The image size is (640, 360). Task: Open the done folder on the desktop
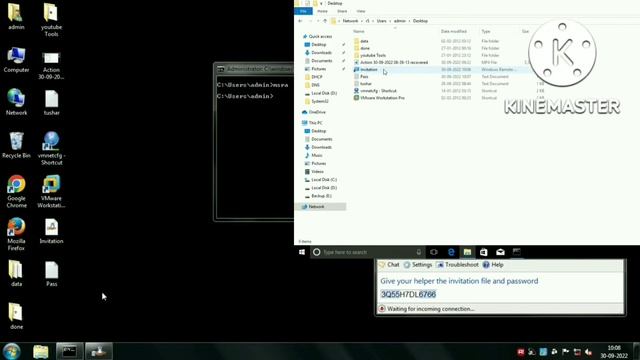click(16, 316)
